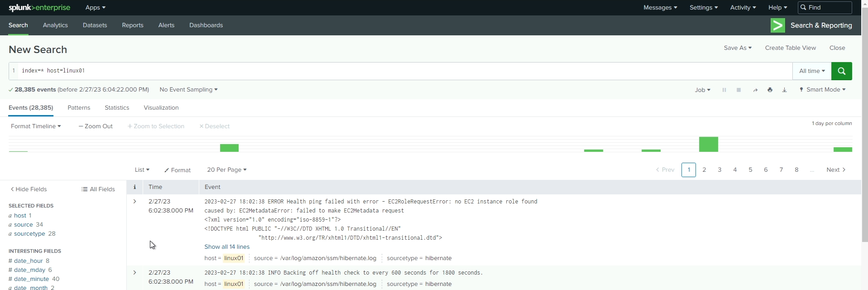Change Smart Mode search mode
This screenshot has height=290, width=868.
click(x=823, y=90)
